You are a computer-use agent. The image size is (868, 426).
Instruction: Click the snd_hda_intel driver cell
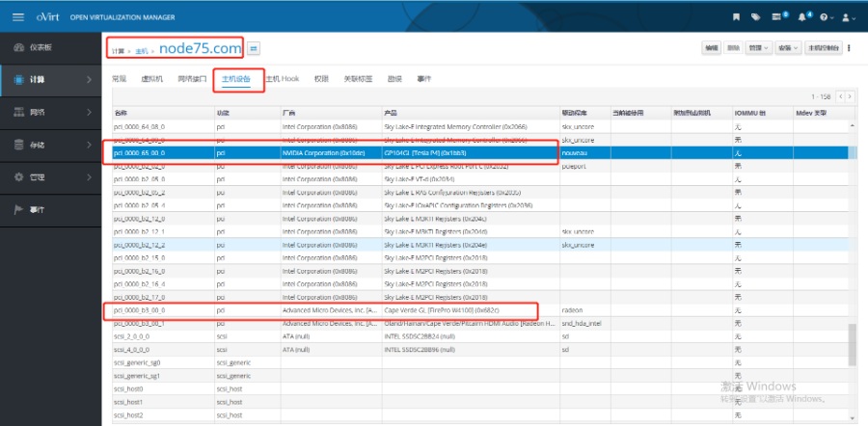click(x=585, y=323)
